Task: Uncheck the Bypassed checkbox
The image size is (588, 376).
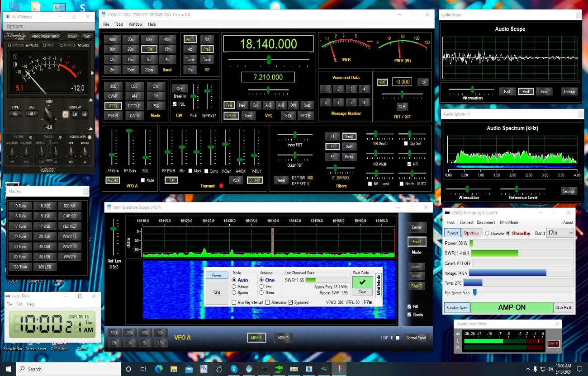Action: tap(290, 302)
